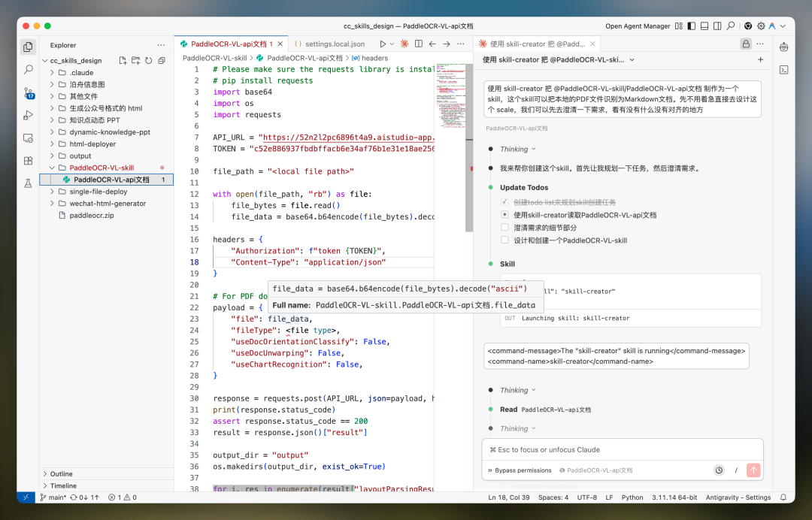Collapse all folders in Explorer
The height and width of the screenshot is (520, 812).
tap(162, 61)
